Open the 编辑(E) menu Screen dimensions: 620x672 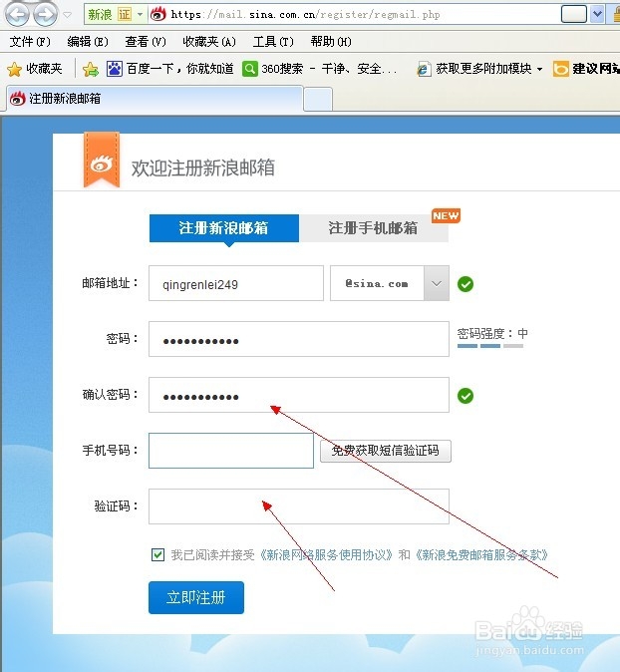pos(88,42)
